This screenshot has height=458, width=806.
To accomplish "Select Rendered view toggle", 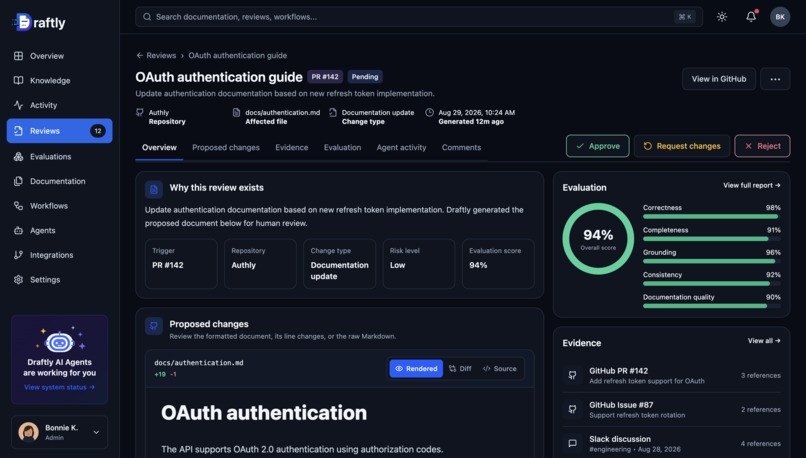I will pos(416,369).
